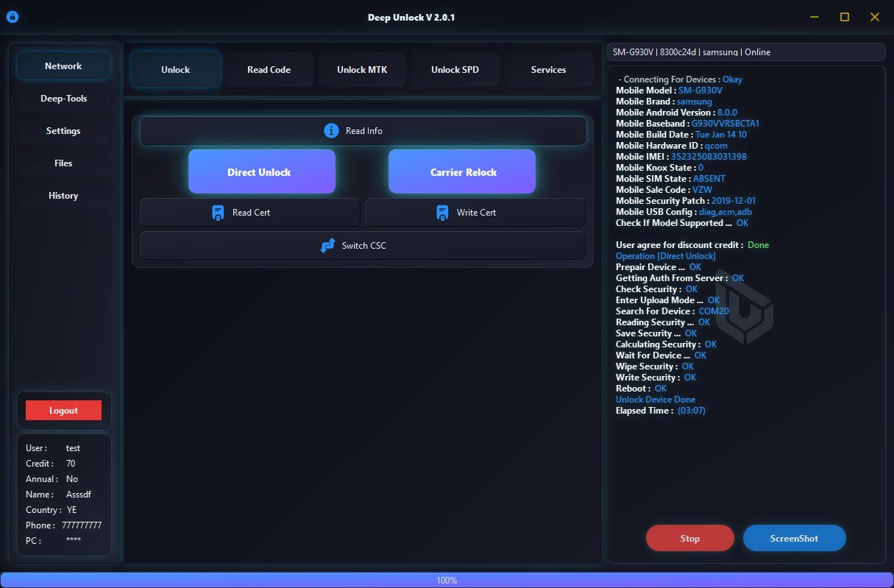Open the Unlock MTK tab
The width and height of the screenshot is (894, 588).
click(x=362, y=69)
